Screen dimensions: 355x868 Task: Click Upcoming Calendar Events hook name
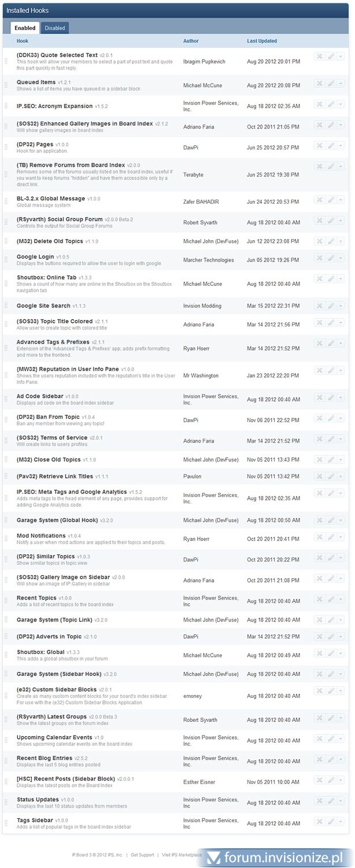click(54, 737)
